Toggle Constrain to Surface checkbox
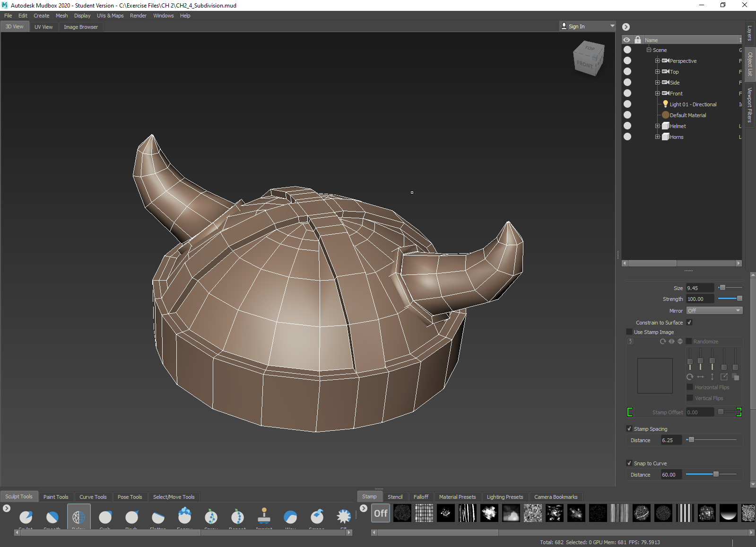Viewport: 756px width, 547px height. click(x=689, y=323)
